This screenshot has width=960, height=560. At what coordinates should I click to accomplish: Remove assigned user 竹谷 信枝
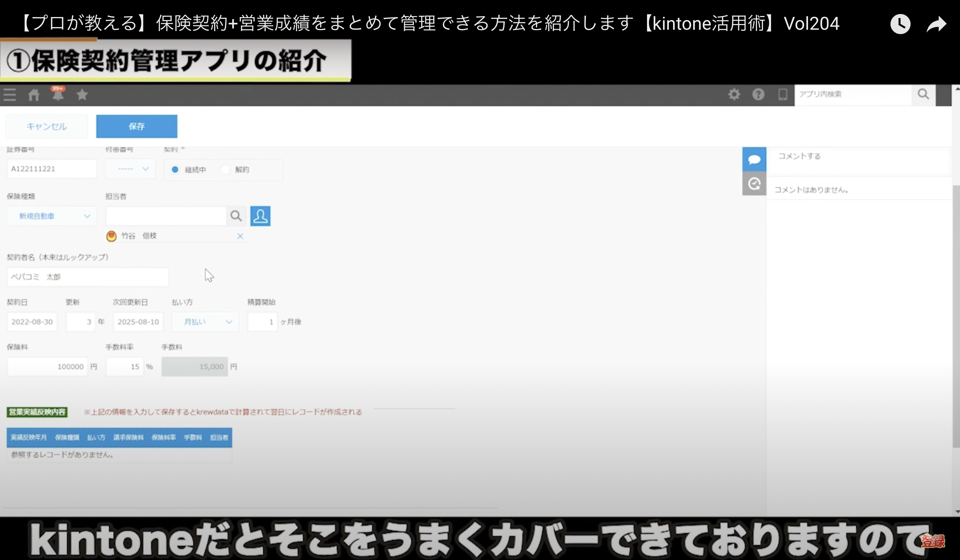tap(240, 236)
